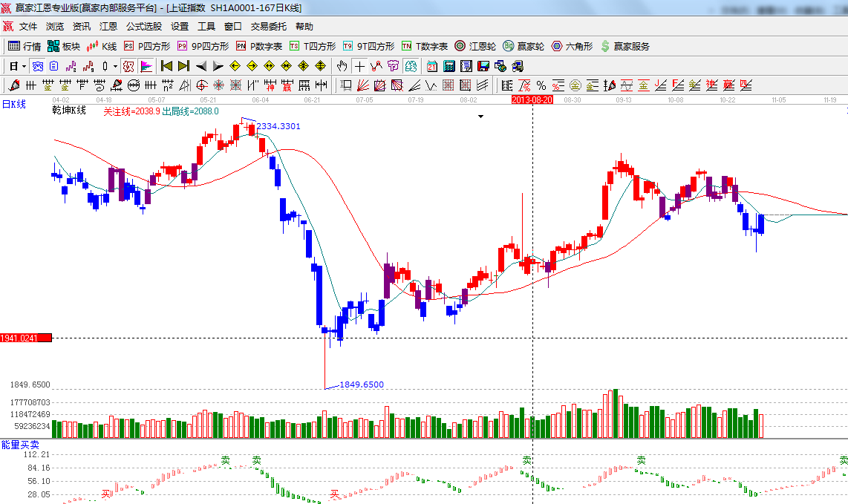The width and height of the screenshot is (848, 504).
Task: Open the 文件 menu
Action: coord(28,26)
